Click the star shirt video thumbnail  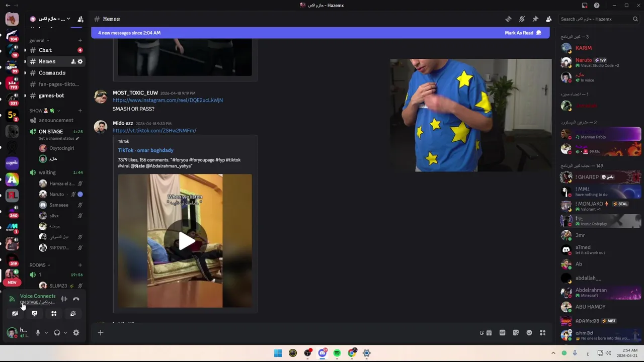pos(470,115)
